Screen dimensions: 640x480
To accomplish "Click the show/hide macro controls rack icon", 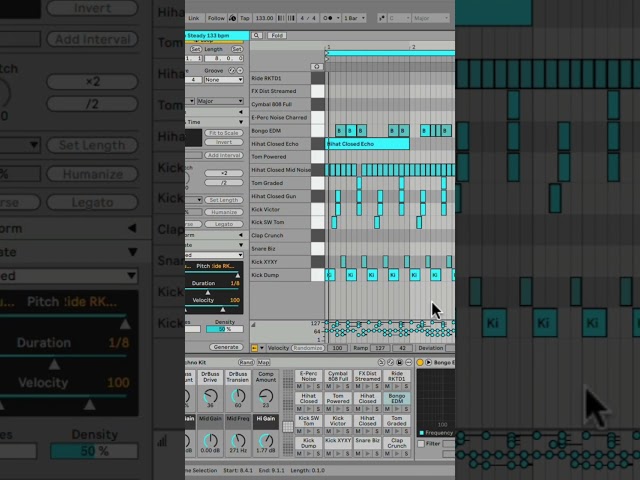I will (x=381, y=362).
